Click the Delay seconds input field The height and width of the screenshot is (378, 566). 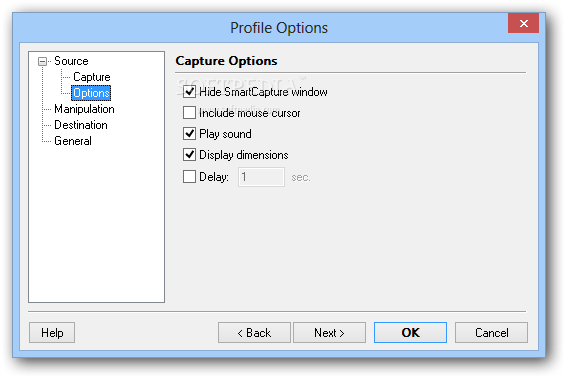point(261,177)
